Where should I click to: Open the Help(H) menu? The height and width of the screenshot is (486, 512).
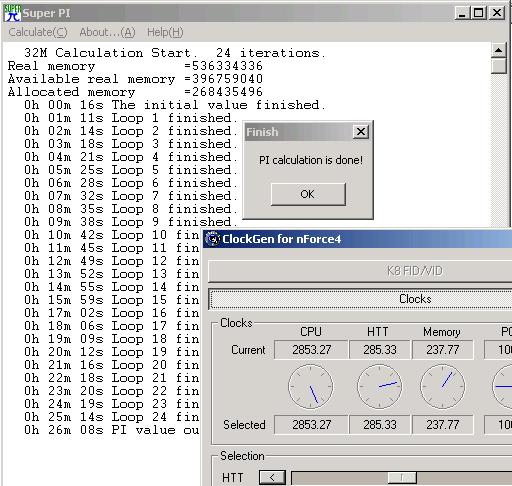click(x=165, y=32)
